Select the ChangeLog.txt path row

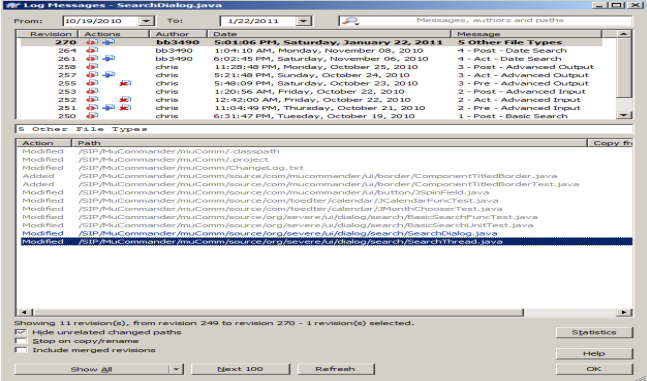pos(326,168)
